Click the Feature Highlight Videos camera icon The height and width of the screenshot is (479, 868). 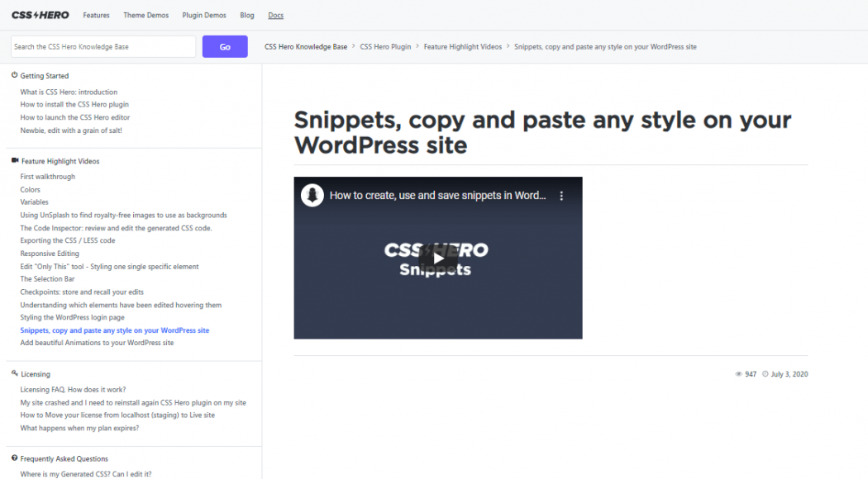(15, 161)
